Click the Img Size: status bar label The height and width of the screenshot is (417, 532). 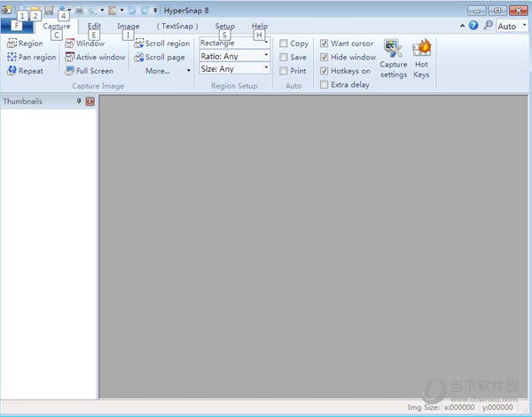(424, 407)
